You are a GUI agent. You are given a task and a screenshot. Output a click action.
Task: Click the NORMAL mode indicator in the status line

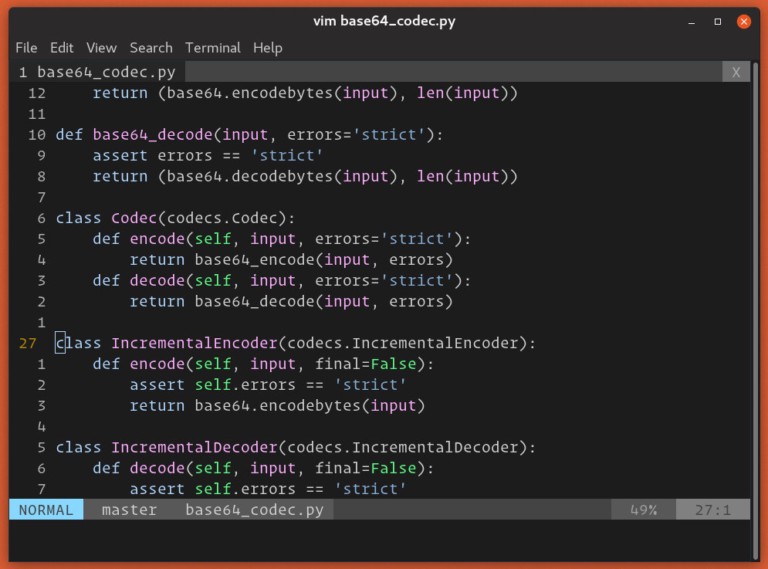coord(46,510)
